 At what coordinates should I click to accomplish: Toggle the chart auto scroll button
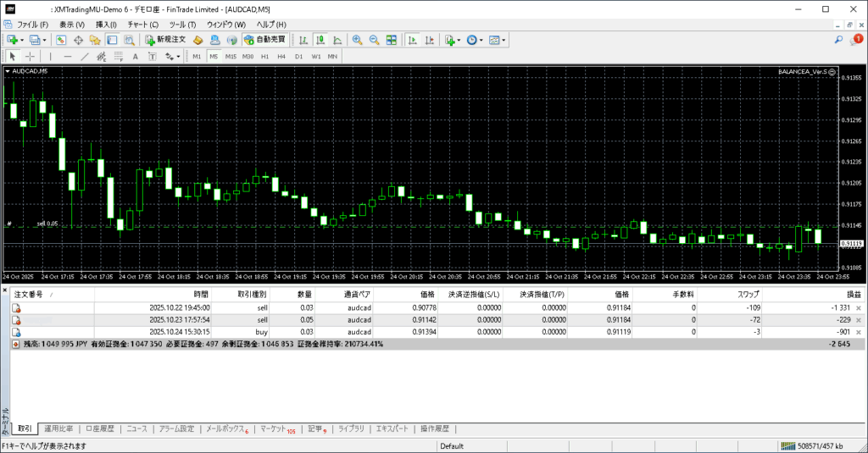(x=412, y=40)
